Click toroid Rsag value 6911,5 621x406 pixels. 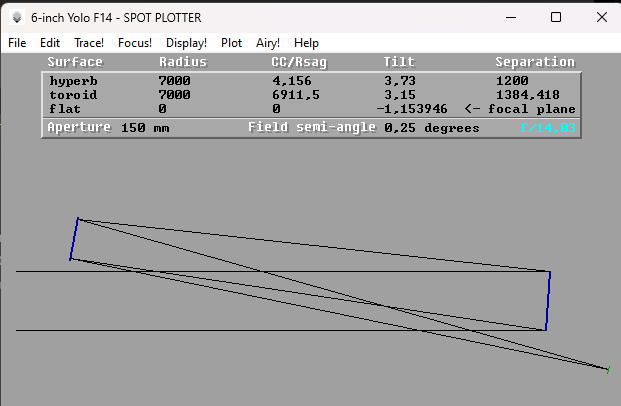(x=295, y=95)
